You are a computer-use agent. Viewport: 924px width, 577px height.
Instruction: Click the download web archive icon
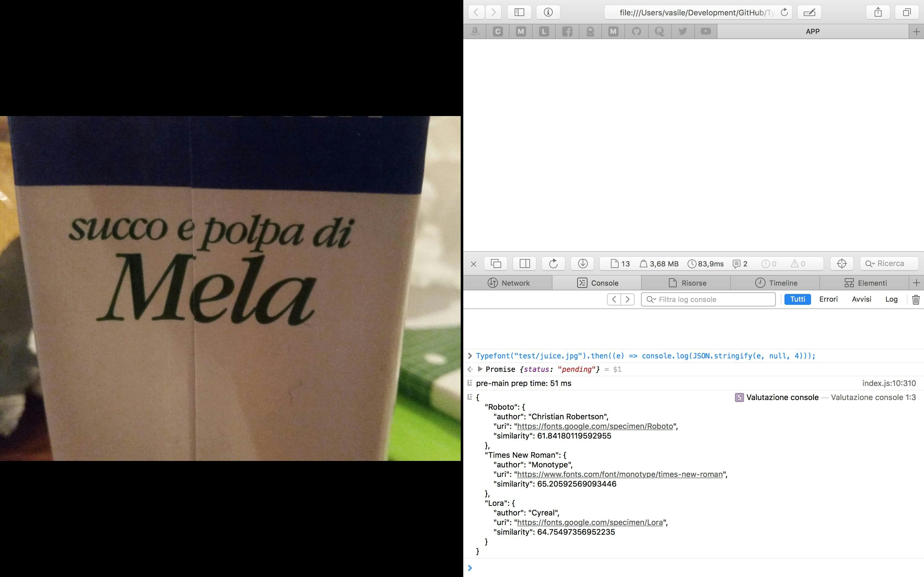coord(582,264)
